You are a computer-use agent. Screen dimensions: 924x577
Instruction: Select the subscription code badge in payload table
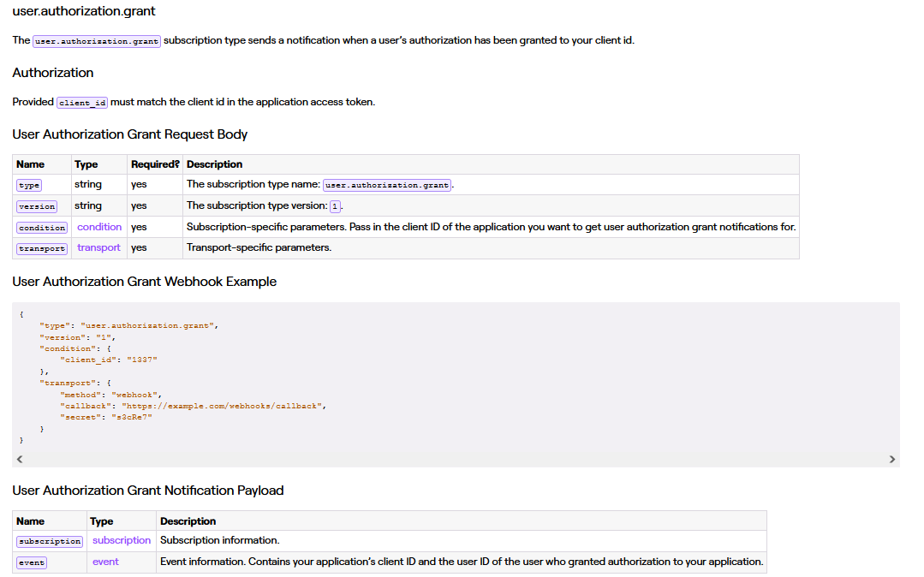pos(49,540)
